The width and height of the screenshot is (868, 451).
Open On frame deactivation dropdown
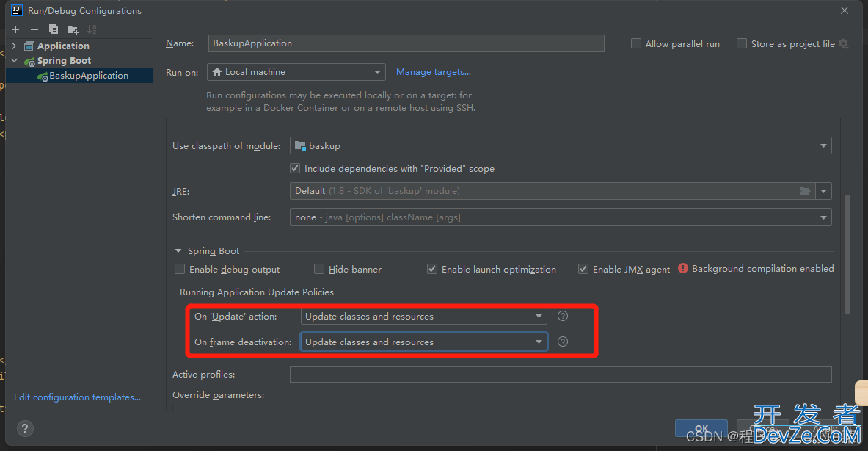(x=423, y=342)
